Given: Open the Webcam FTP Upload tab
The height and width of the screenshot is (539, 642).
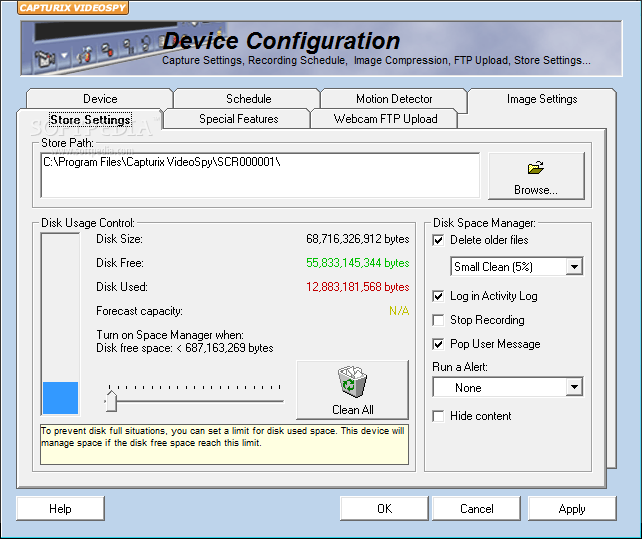Looking at the screenshot, I should coord(385,119).
